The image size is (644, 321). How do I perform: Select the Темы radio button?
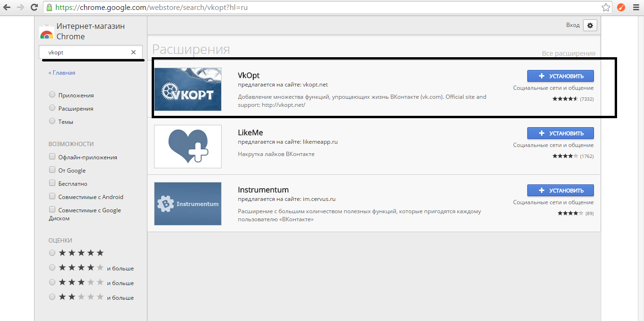click(52, 121)
